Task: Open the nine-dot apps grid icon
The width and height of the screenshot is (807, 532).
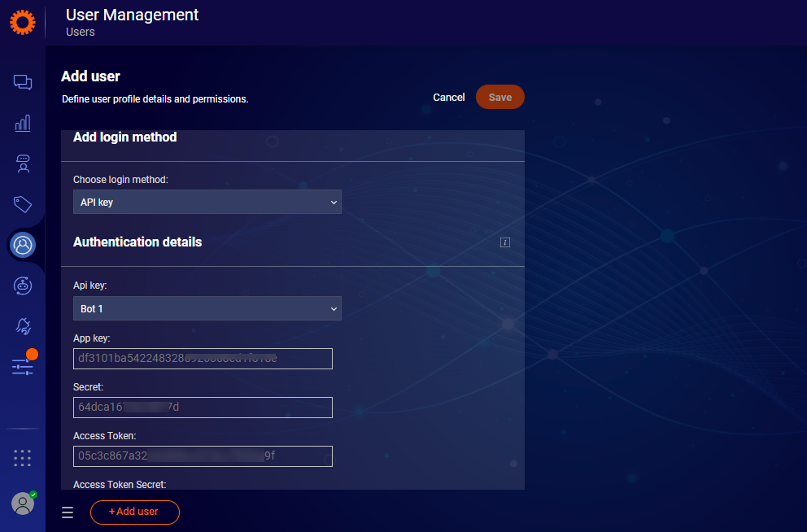Action: (x=23, y=458)
